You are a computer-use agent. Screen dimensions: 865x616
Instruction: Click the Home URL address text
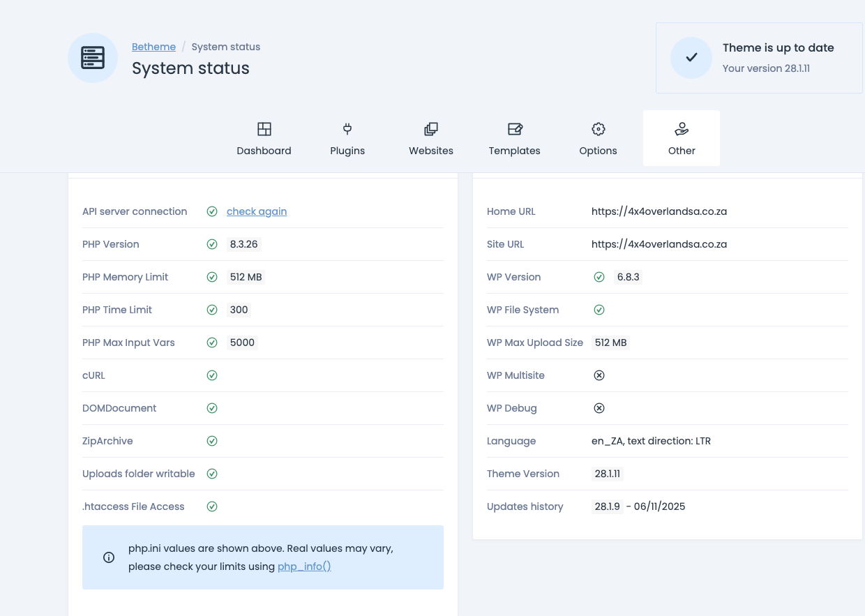click(659, 211)
